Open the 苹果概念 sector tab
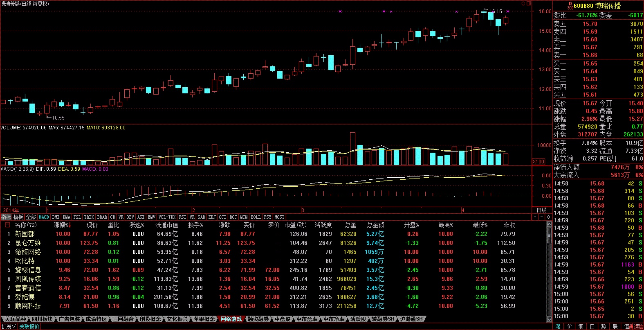This screenshot has height=330, width=644. tap(204, 319)
